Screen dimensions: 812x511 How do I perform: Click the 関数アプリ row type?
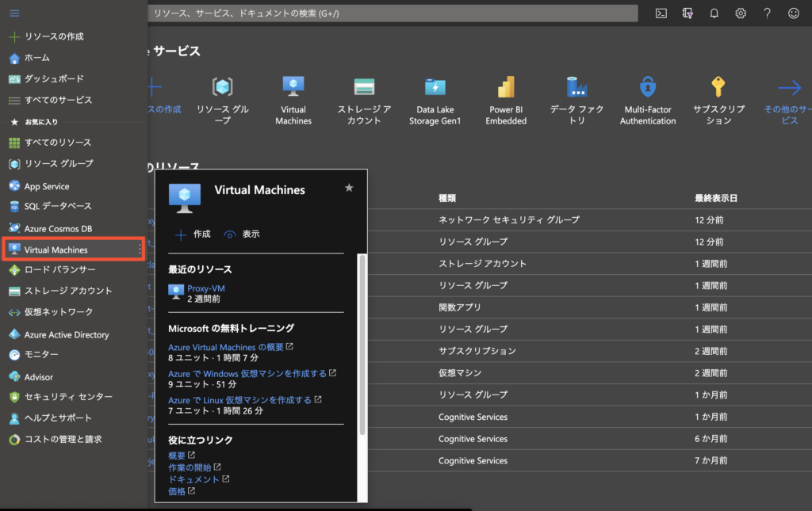click(460, 307)
